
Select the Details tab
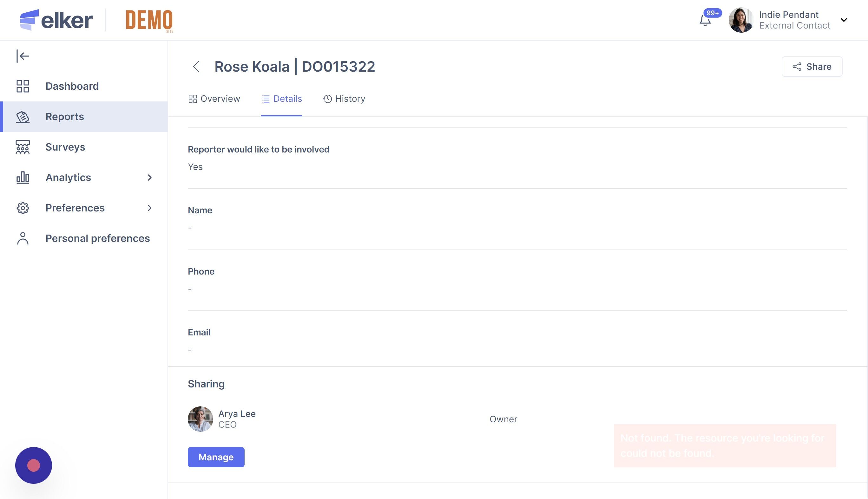[x=281, y=99]
